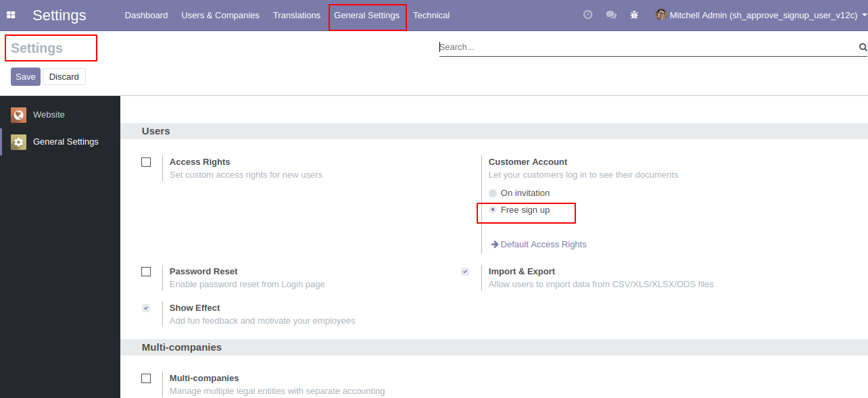Click the Password Reset setting label
The image size is (868, 398).
tap(203, 272)
